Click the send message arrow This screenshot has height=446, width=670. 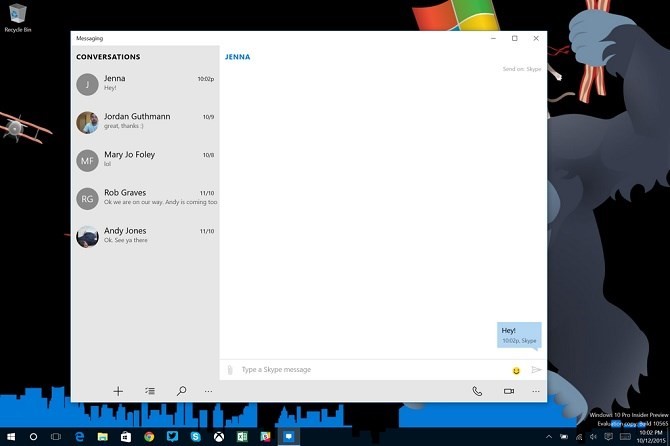coord(536,370)
